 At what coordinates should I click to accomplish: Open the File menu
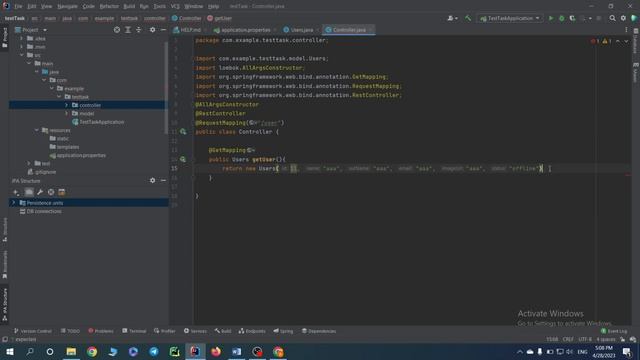[18, 6]
